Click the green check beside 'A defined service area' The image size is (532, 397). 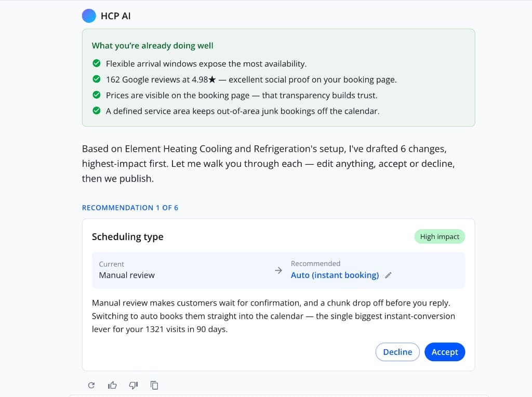pos(97,111)
